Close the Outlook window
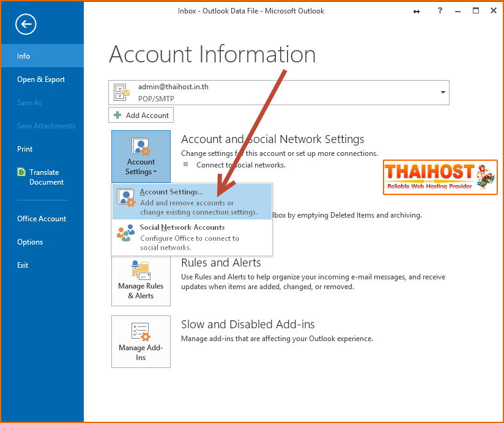The image size is (504, 423). pyautogui.click(x=494, y=10)
